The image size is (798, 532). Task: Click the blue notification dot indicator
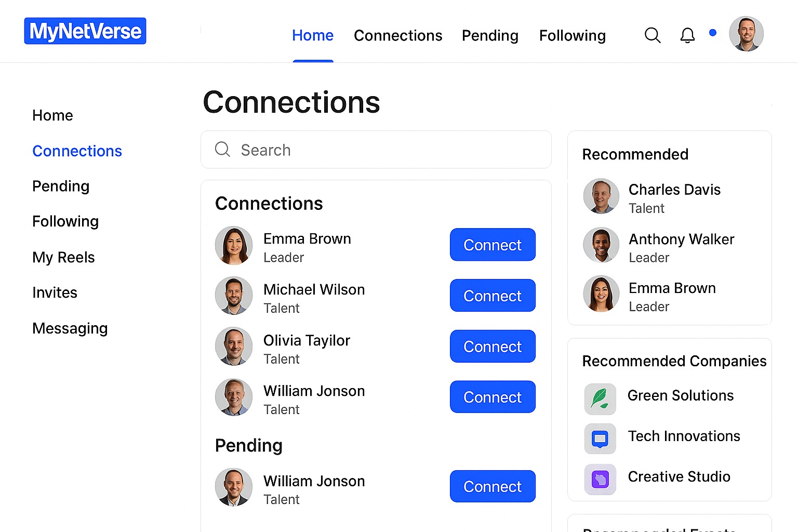713,33
